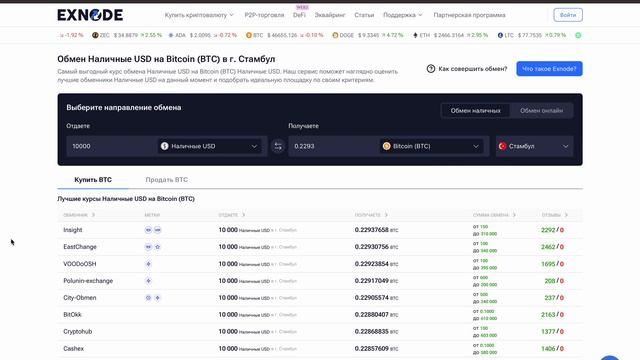The height and width of the screenshot is (360, 640).
Task: Click the rate 0.22937658 BTC in Insight row
Action: click(x=376, y=230)
